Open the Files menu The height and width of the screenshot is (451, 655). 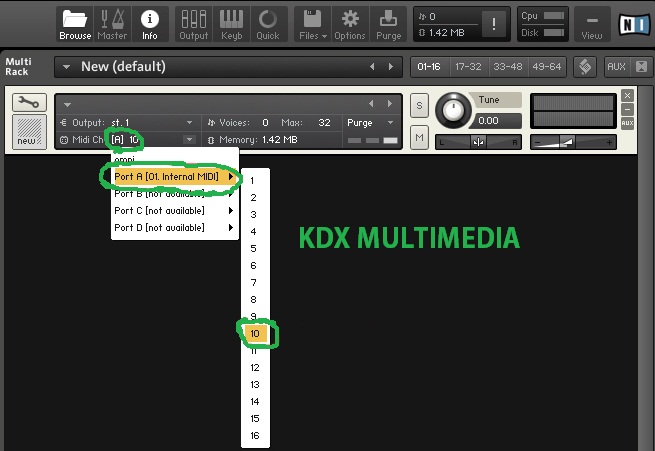[312, 25]
